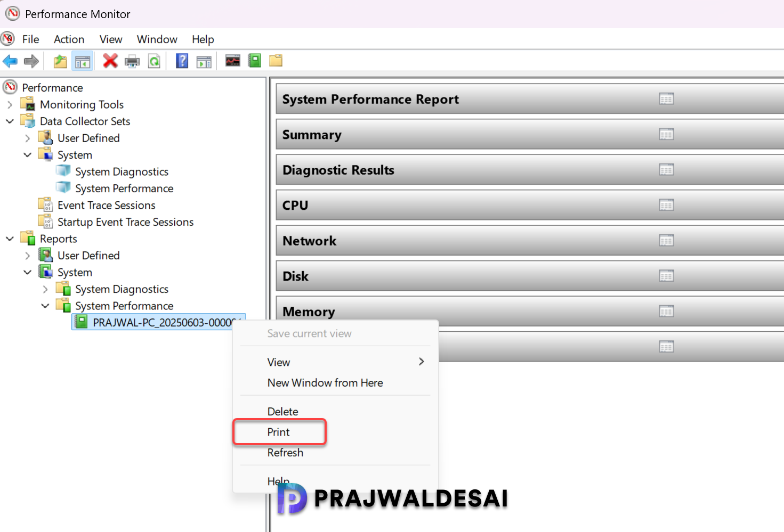Screen dimensions: 784x532
Task: Collapse System under Data Collector Sets
Action: click(28, 155)
